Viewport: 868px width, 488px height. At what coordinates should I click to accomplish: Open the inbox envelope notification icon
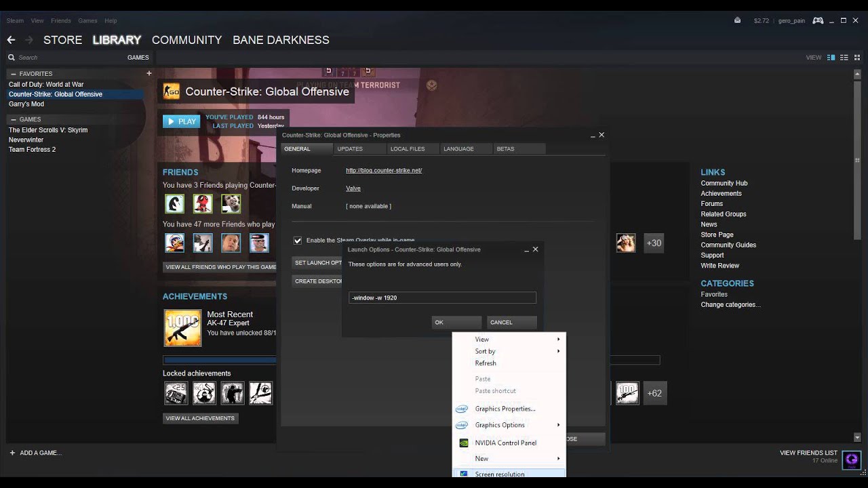coord(737,20)
